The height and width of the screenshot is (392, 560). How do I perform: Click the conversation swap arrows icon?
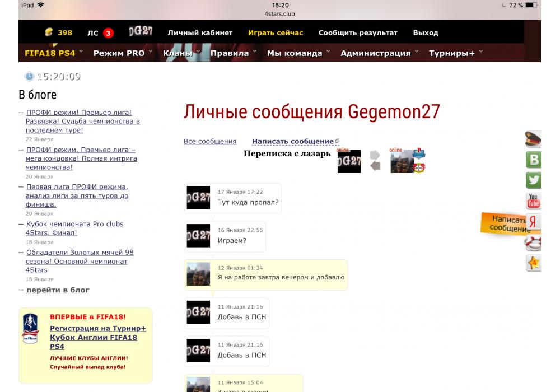[x=375, y=160]
